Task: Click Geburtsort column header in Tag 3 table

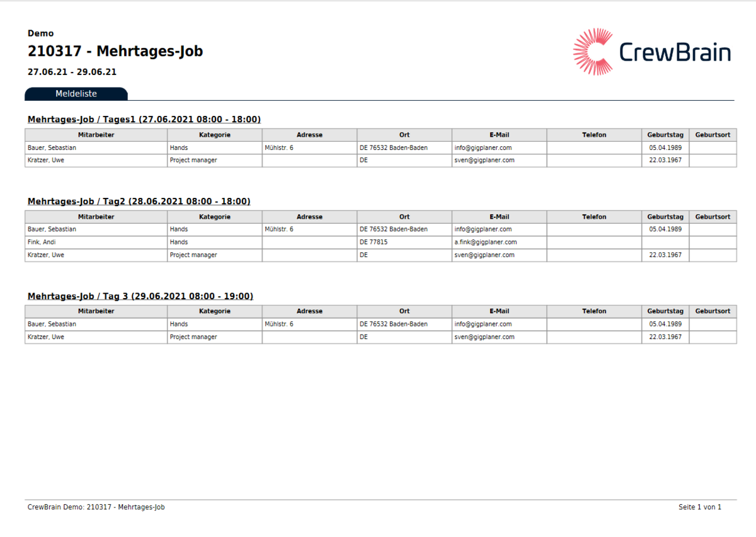Action: click(x=713, y=311)
